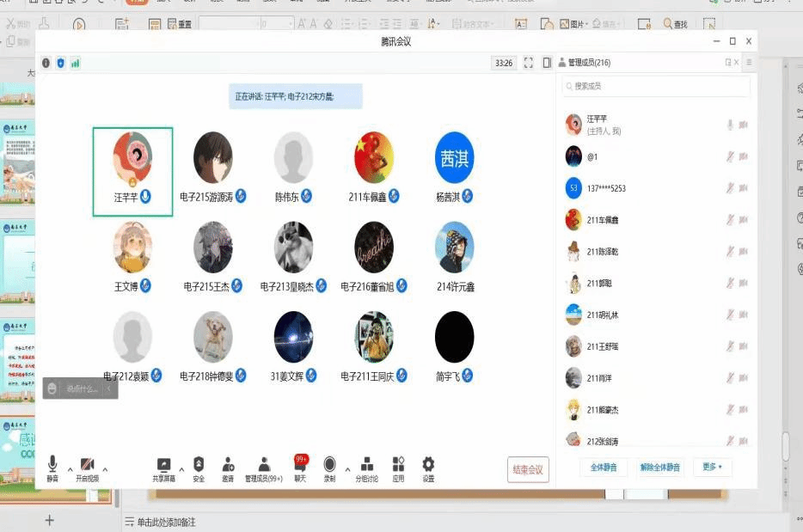803x532 pixels.
Task: Select 211陈泽乾 in the member list
Action: pyautogui.click(x=604, y=252)
